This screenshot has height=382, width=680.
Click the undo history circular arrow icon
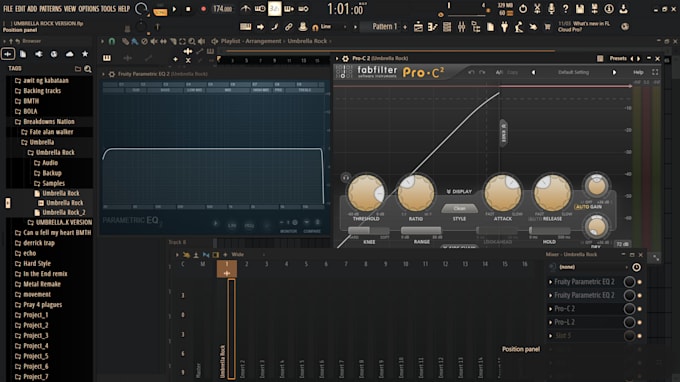(x=523, y=9)
